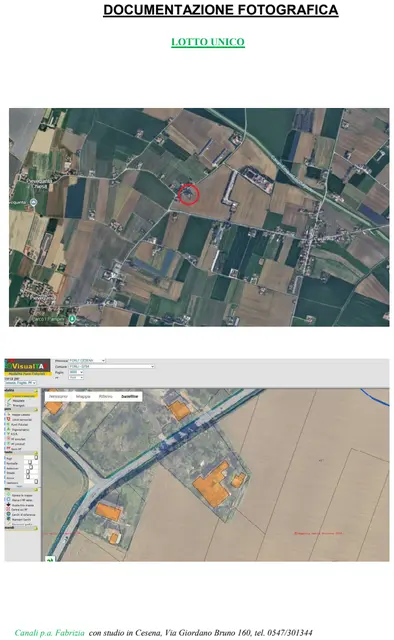This screenshot has height=640, width=394.
Task: Click the red-circled property on the aerial photo
Action: 189,194
